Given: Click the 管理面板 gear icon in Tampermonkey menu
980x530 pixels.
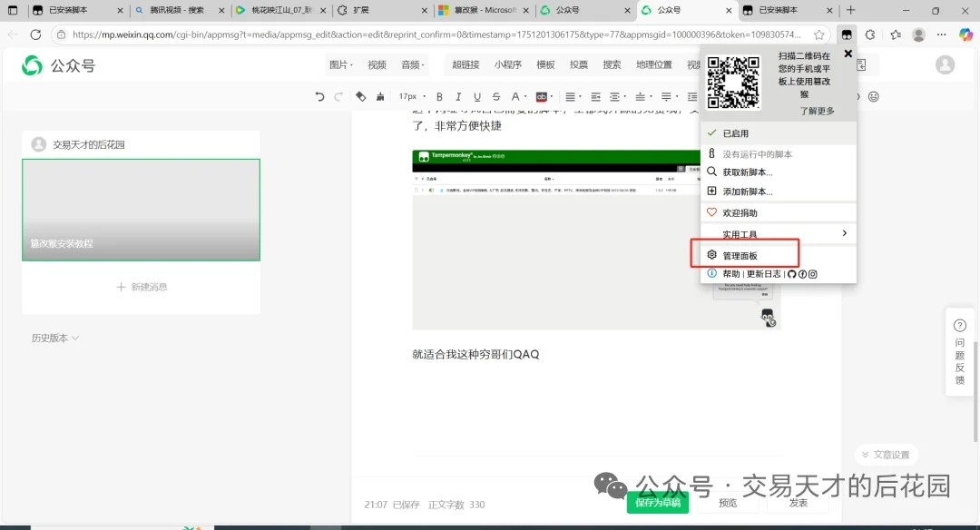Looking at the screenshot, I should (x=712, y=254).
